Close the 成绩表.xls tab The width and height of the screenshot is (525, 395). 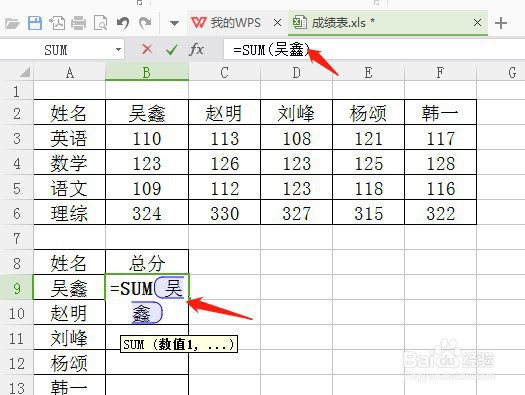coord(477,23)
